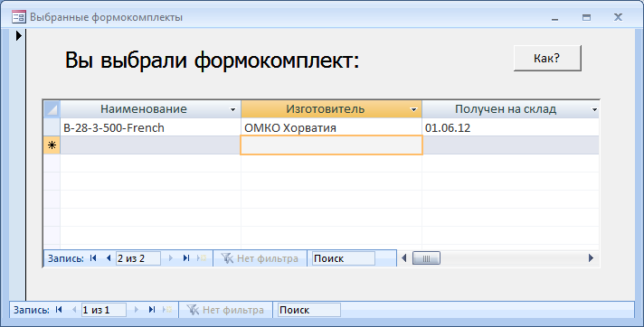Click the Как? button
This screenshot has height=327, width=644.
tap(547, 58)
